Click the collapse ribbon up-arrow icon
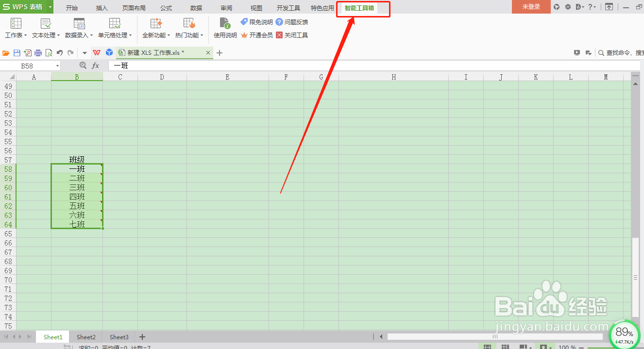644x349 pixels. (609, 7)
